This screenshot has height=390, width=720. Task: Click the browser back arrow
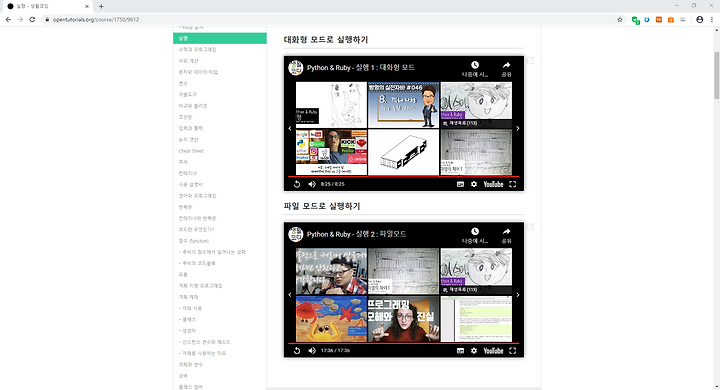[8, 20]
